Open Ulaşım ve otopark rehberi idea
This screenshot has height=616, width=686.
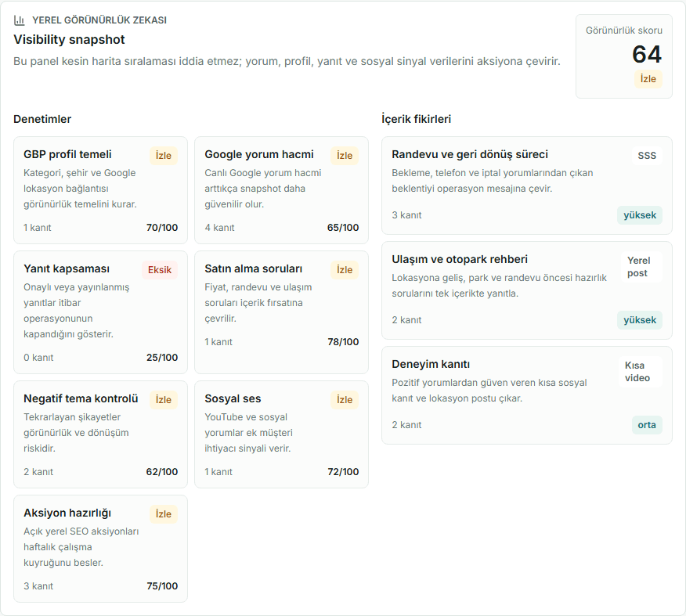pyautogui.click(x=460, y=259)
